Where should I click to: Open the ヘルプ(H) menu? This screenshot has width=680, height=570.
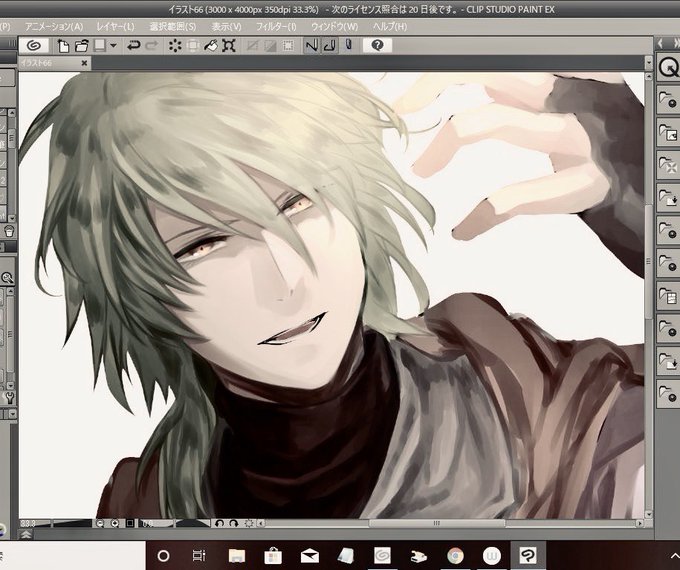pos(390,27)
